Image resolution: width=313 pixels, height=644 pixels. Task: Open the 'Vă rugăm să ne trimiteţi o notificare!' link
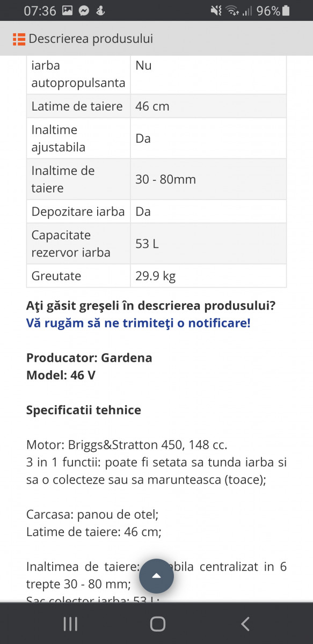[x=138, y=323]
